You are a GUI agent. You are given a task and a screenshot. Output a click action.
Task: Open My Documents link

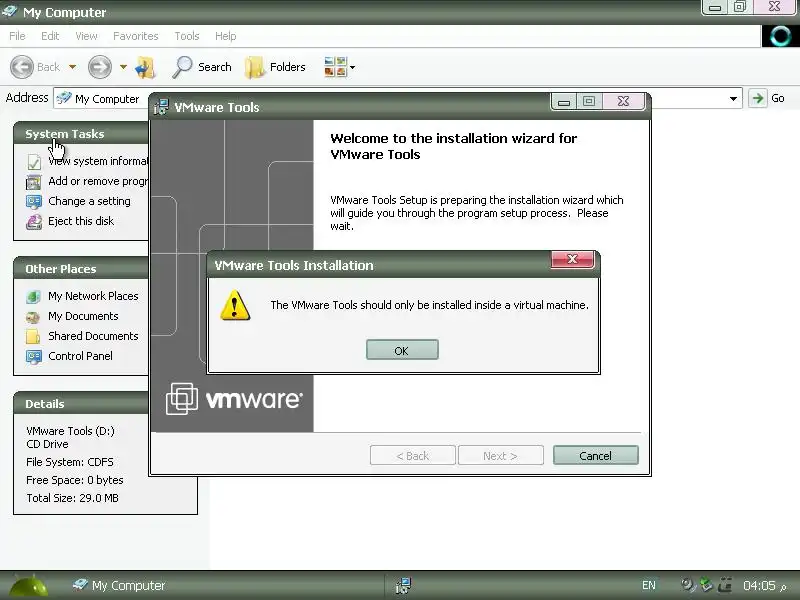pyautogui.click(x=83, y=316)
